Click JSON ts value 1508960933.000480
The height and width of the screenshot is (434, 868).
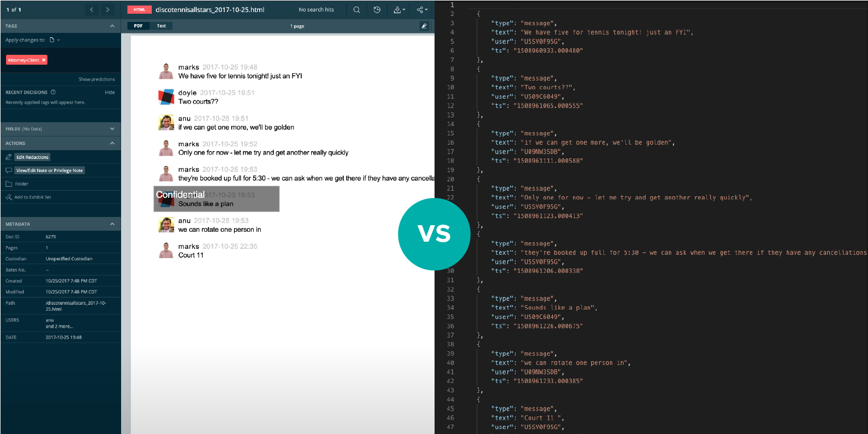pyautogui.click(x=548, y=50)
